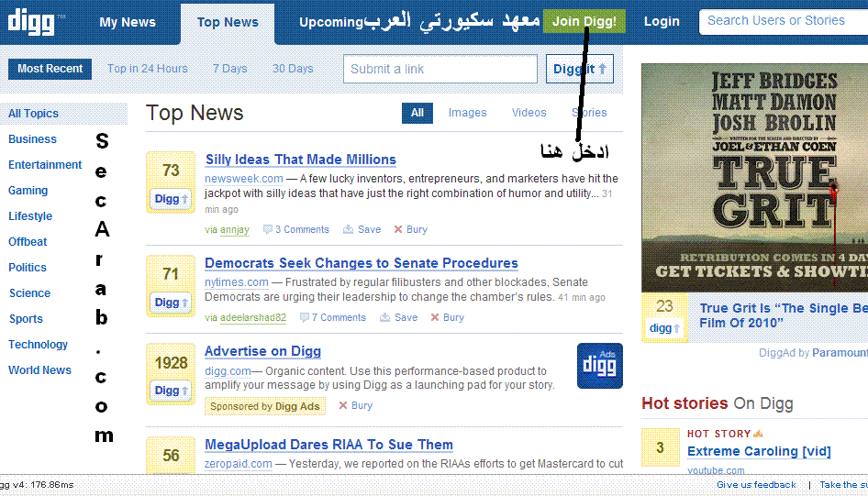This screenshot has height=496, width=868.
Task: Open MegaUpload Dares RIAA To Sue Them
Action: 328,445
